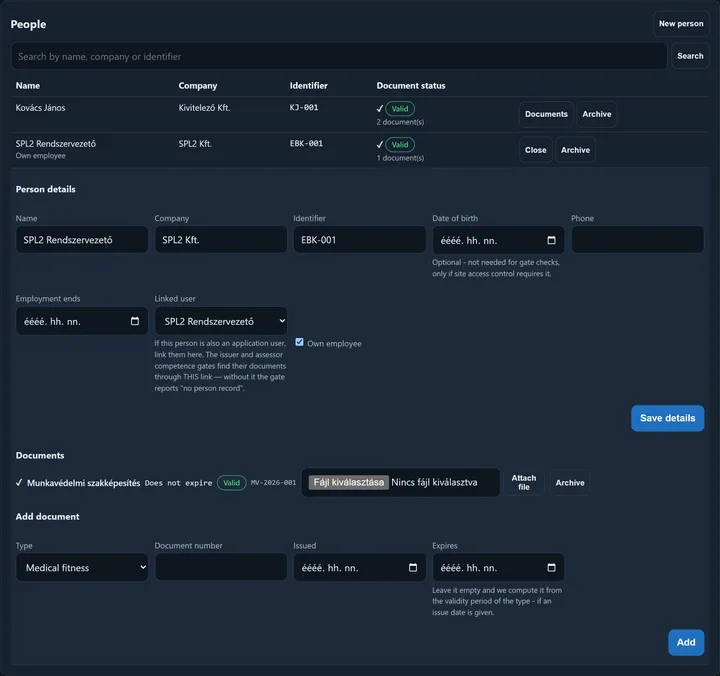Archive the Munkavédelmi szakképesítés document
720x676 pixels.
(x=570, y=483)
